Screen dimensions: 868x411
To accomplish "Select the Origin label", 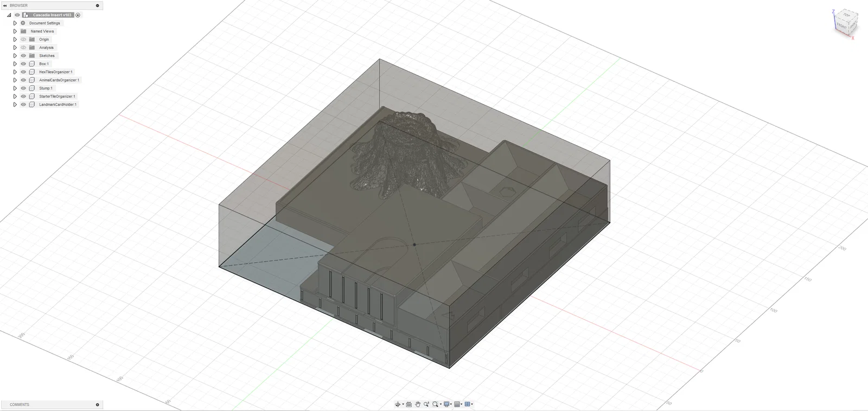I will pos(44,40).
